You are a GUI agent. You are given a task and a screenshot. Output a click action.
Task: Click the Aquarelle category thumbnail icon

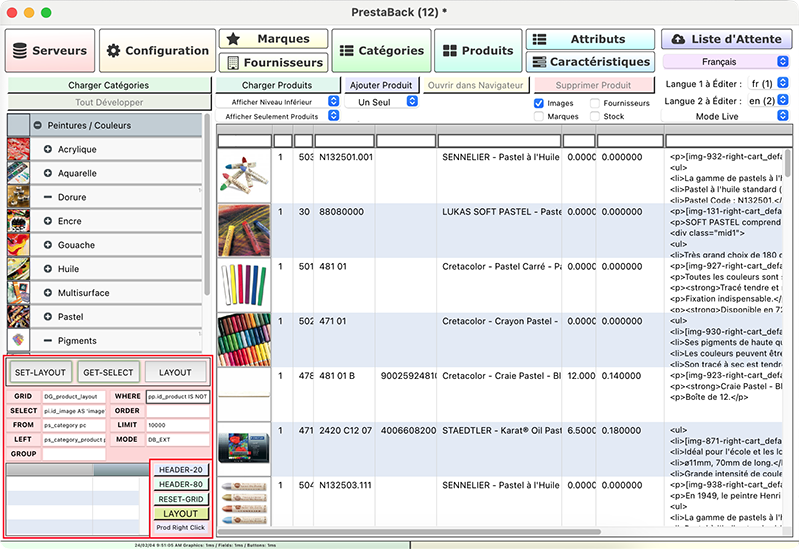pyautogui.click(x=19, y=173)
